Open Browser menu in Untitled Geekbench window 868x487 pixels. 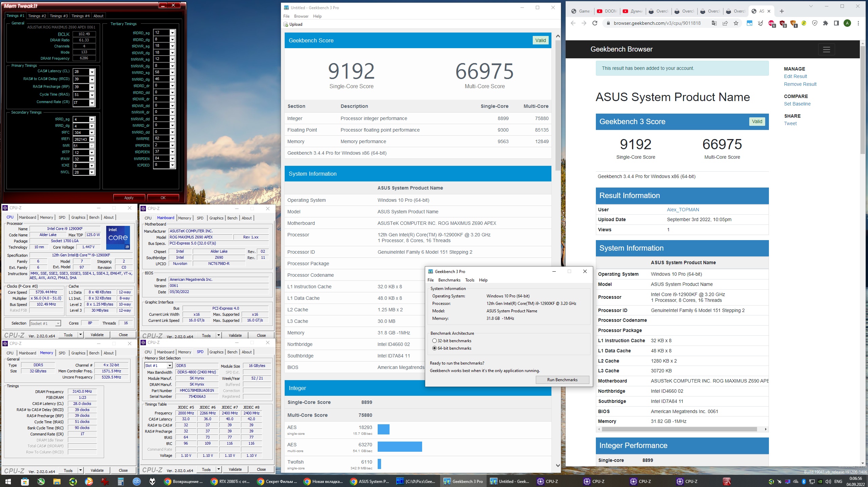pos(301,16)
